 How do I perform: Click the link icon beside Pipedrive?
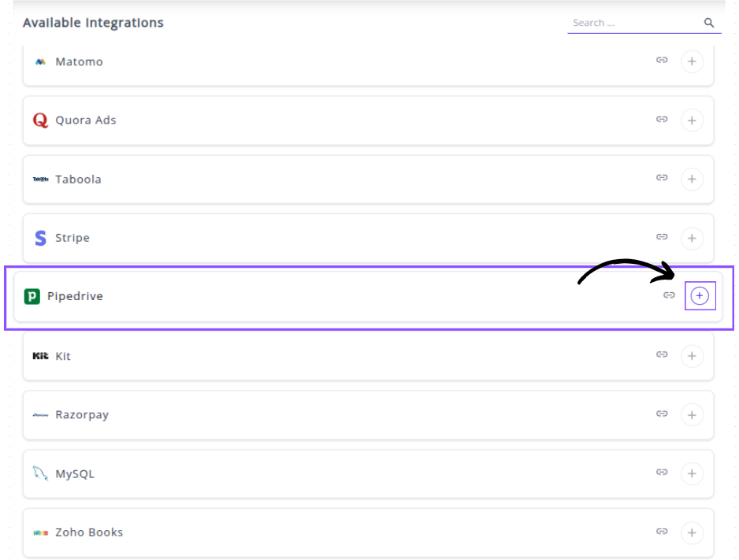(669, 295)
